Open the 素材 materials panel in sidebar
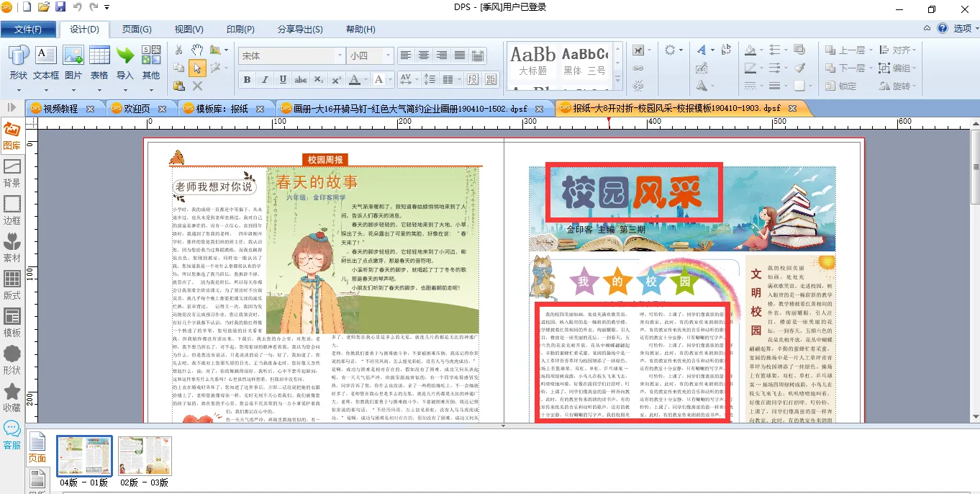The width and height of the screenshot is (980, 494). tap(12, 247)
